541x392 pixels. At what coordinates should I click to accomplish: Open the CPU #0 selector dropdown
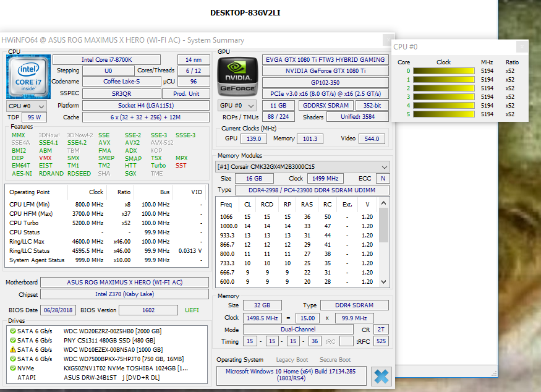tap(27, 106)
